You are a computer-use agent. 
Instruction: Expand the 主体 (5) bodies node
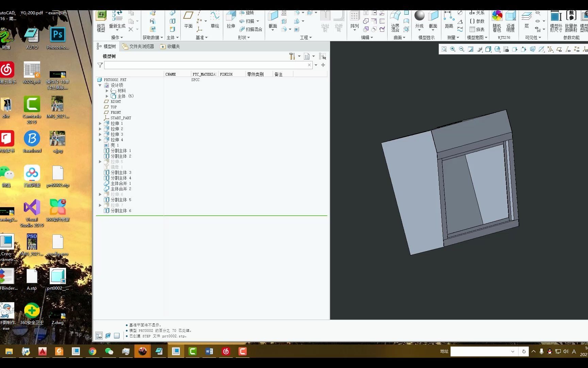pyautogui.click(x=107, y=96)
